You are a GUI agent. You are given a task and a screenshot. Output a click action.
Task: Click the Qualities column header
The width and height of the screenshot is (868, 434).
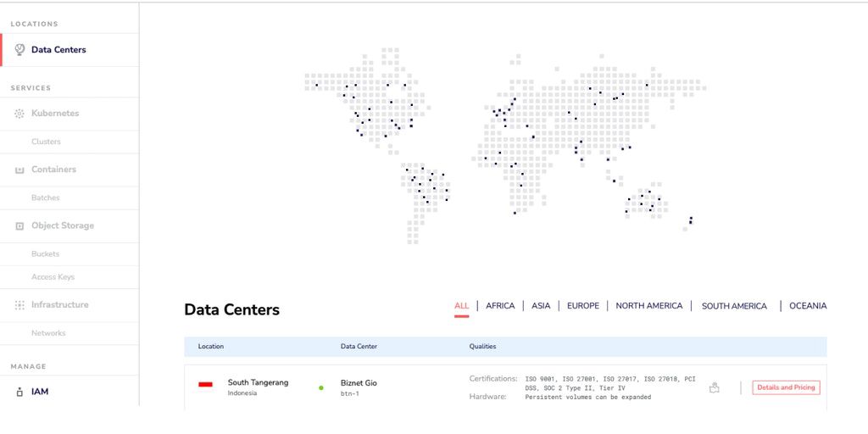pyautogui.click(x=482, y=347)
